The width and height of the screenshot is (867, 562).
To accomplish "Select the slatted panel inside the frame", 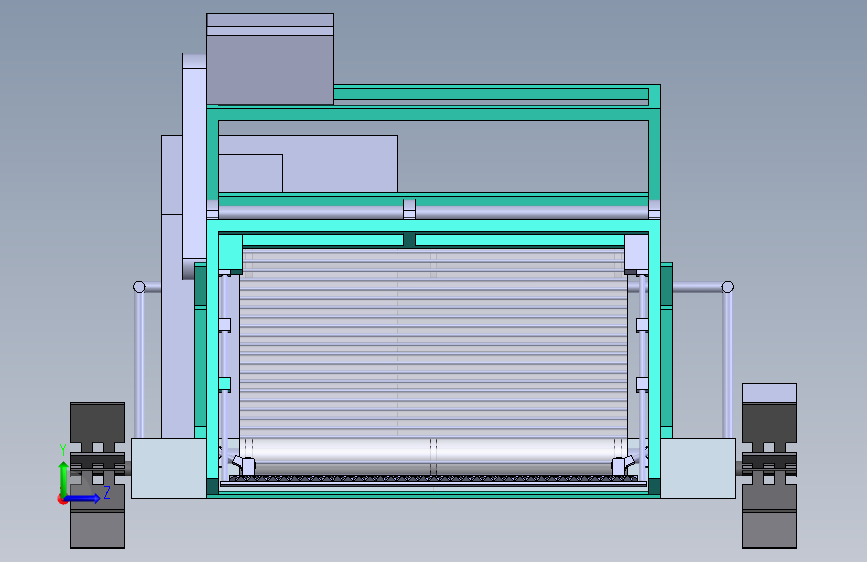I will (x=433, y=343).
